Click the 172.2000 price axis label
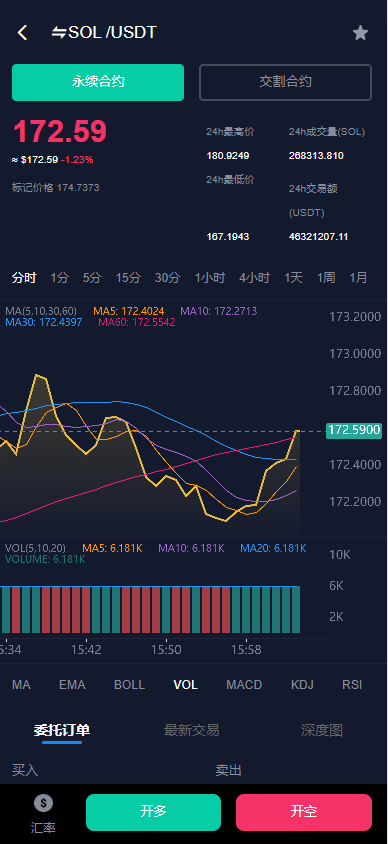 (x=355, y=502)
